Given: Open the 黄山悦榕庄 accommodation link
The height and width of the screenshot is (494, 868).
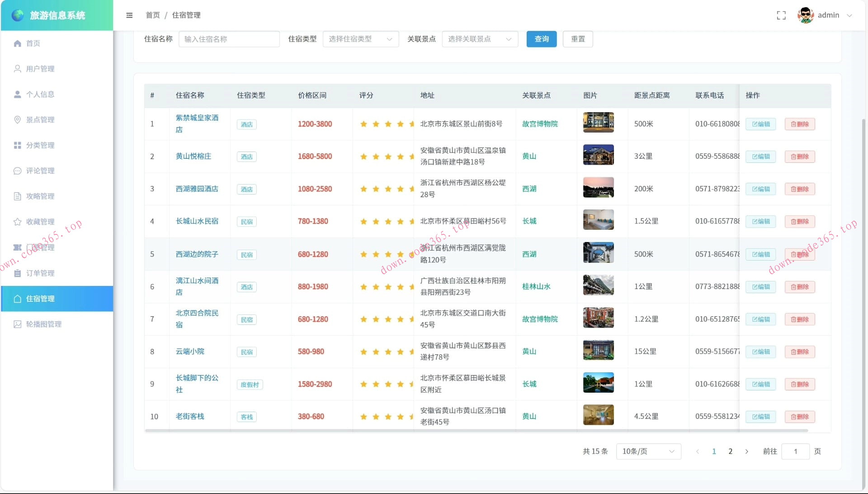Looking at the screenshot, I should coord(193,156).
